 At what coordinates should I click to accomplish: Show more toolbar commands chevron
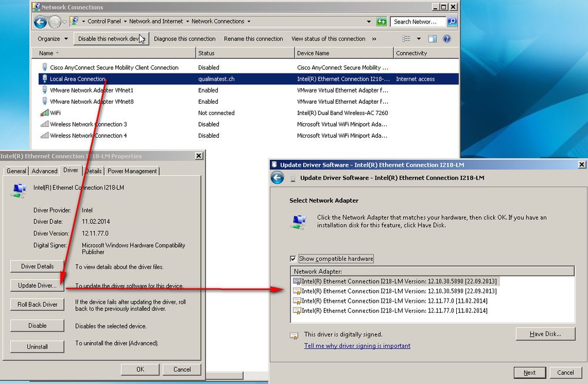click(x=374, y=39)
